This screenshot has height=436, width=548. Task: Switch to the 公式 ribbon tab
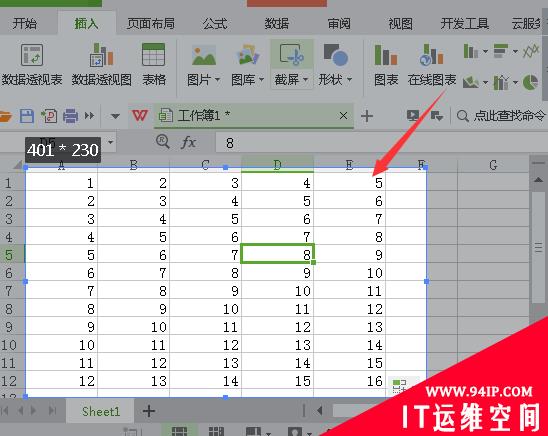215,24
